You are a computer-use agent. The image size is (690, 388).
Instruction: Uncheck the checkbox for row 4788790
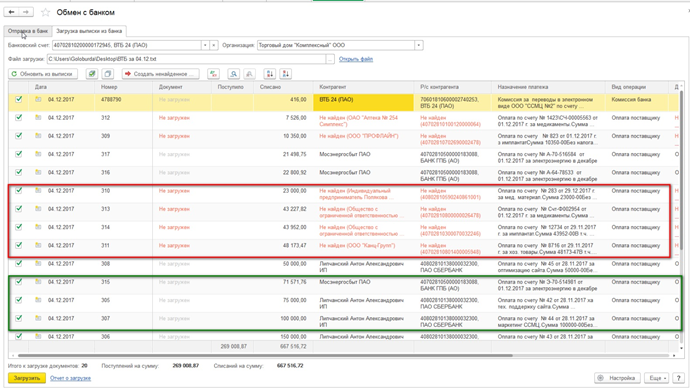point(18,99)
